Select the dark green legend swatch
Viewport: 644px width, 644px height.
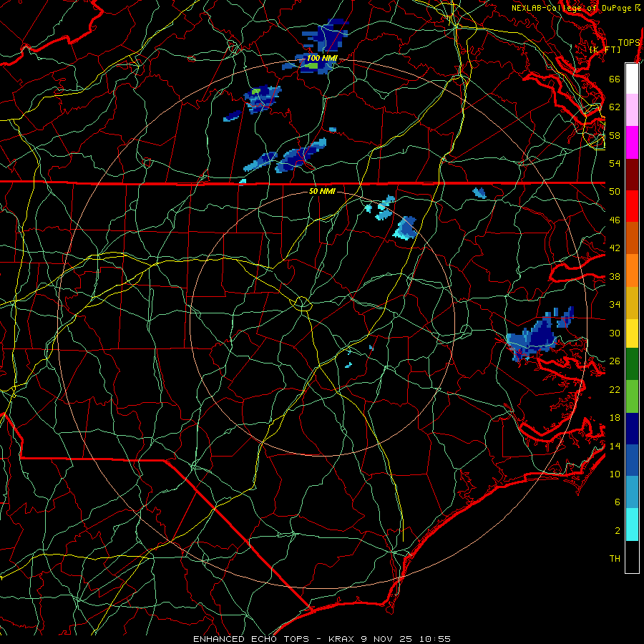point(632,364)
